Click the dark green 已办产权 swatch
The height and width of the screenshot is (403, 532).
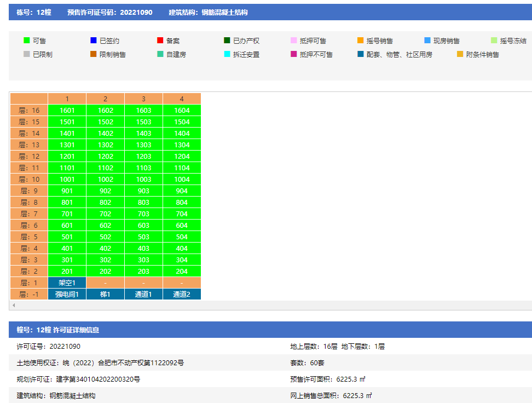pos(227,41)
